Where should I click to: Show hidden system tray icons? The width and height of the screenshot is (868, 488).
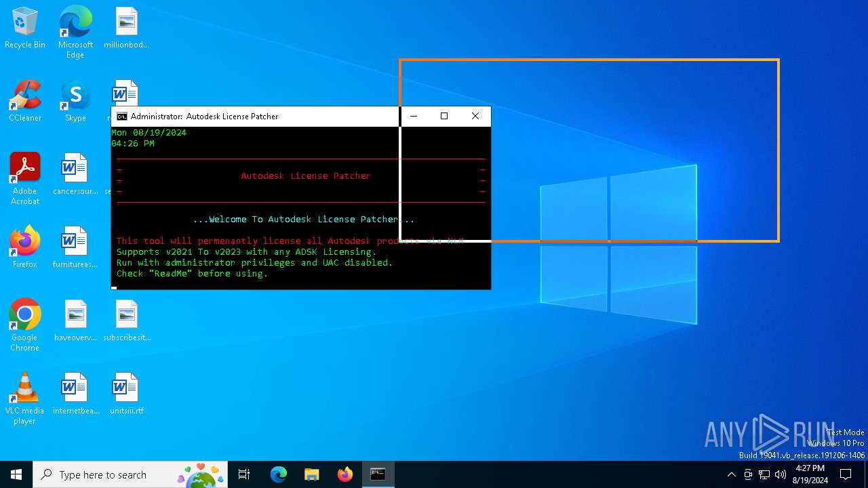tap(731, 474)
